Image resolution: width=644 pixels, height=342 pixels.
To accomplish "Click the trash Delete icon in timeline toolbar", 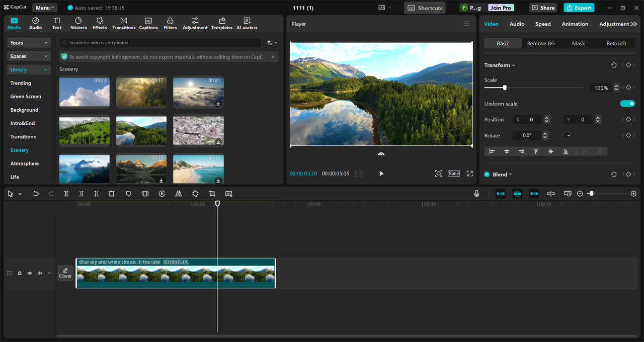I will coord(112,194).
